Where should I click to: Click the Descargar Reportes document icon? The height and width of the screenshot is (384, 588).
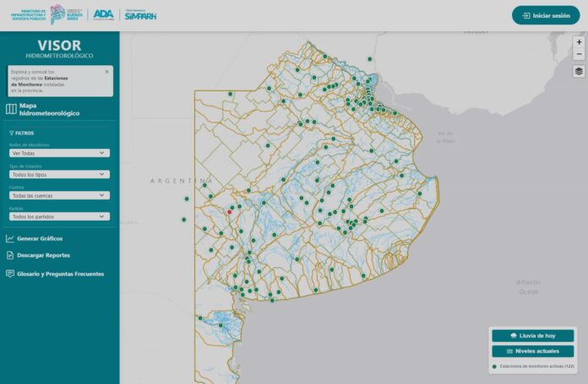click(10, 255)
